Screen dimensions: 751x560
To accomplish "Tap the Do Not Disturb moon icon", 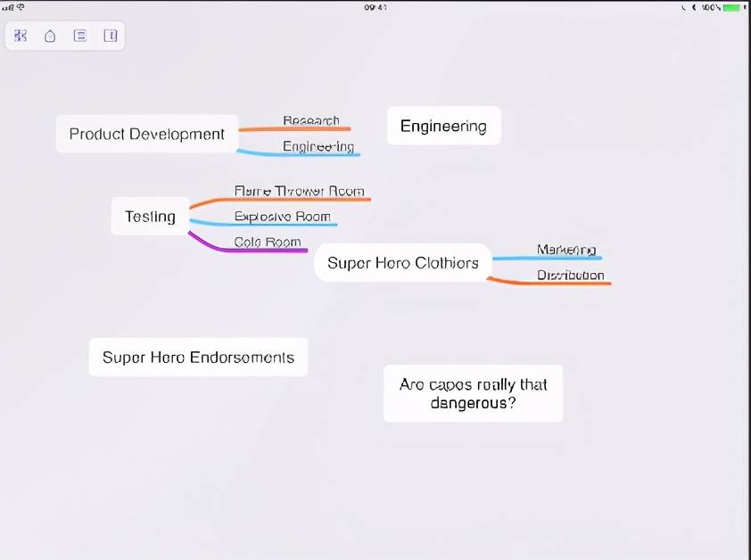I will click(x=694, y=7).
